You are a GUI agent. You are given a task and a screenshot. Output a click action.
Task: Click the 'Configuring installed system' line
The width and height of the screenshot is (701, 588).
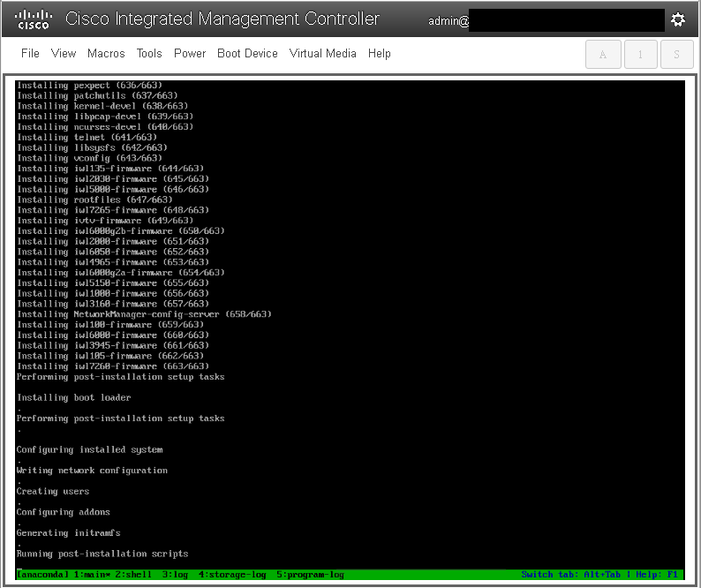click(x=89, y=450)
